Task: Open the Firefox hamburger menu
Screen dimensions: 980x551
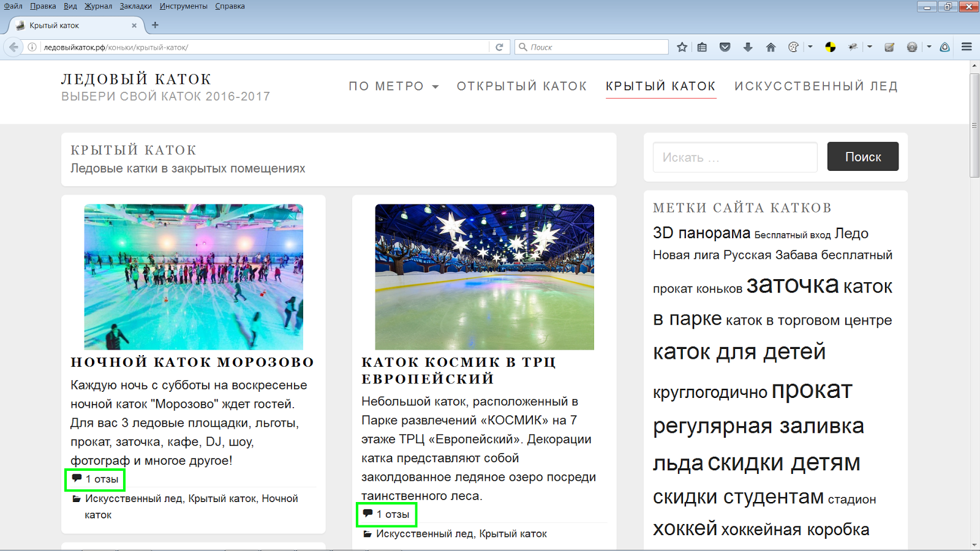Action: point(967,47)
